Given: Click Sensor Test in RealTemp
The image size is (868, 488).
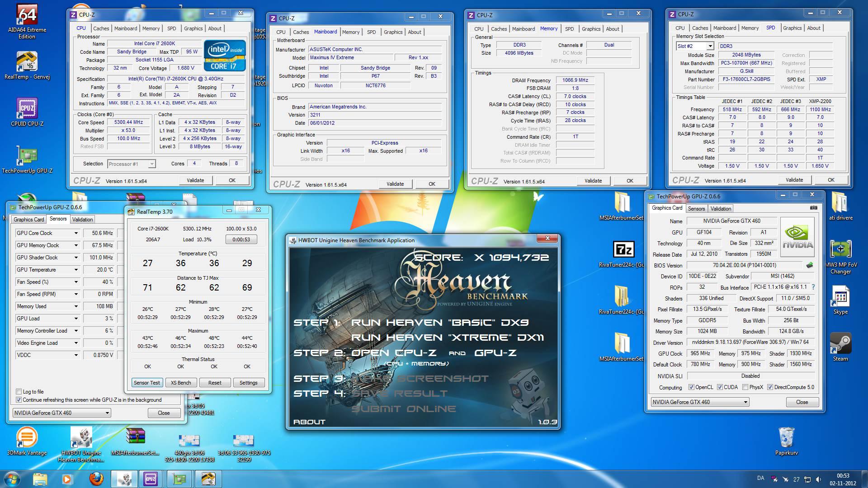Looking at the screenshot, I should (146, 383).
